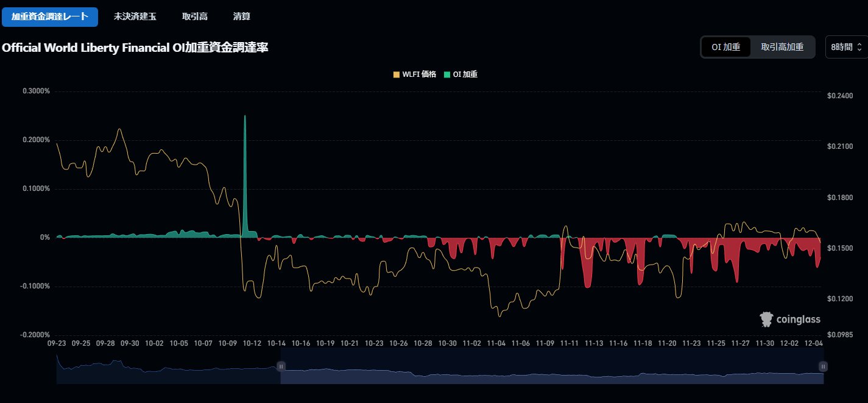Click the 0.2000% left axis label

point(36,140)
